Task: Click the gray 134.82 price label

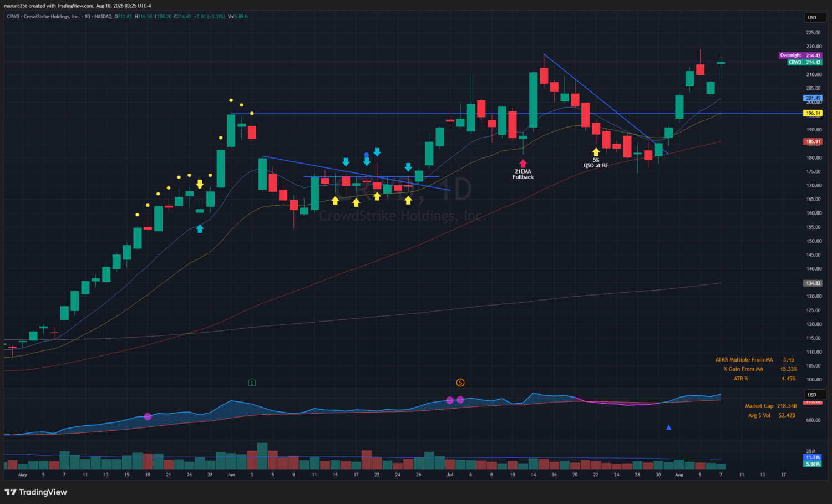Action: click(813, 283)
